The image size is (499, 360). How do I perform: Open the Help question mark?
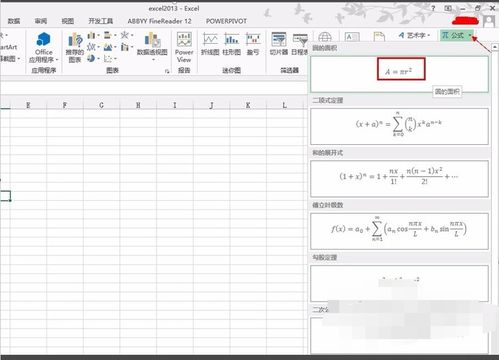tap(433, 8)
